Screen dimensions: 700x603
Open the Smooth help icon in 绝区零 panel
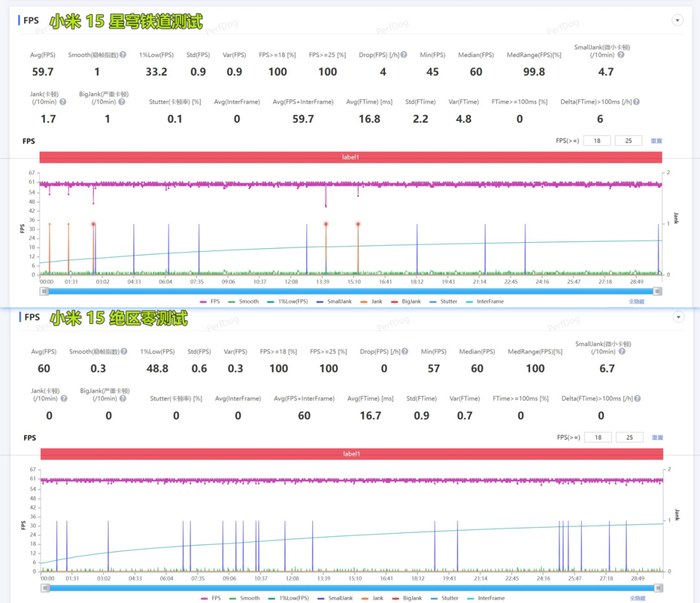point(124,352)
